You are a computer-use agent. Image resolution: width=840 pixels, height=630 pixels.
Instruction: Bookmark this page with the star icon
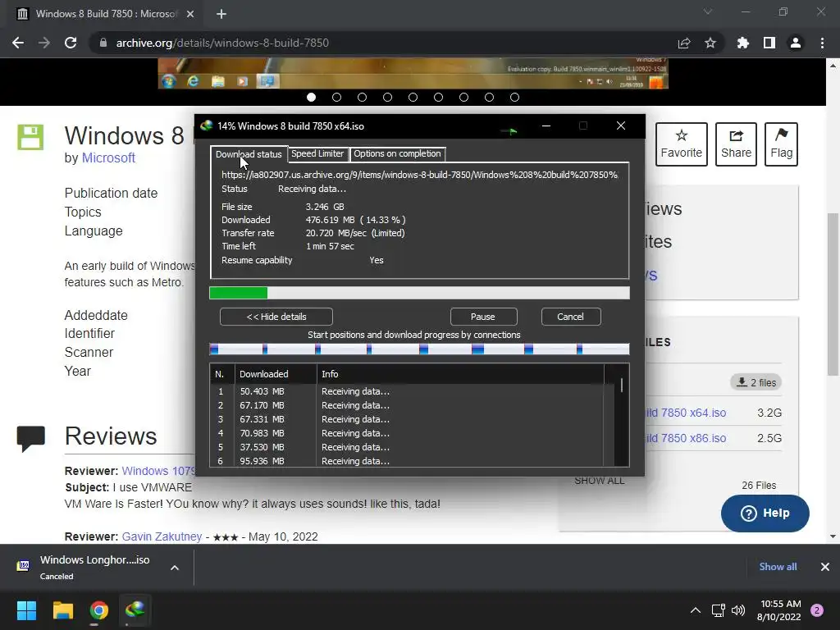710,43
